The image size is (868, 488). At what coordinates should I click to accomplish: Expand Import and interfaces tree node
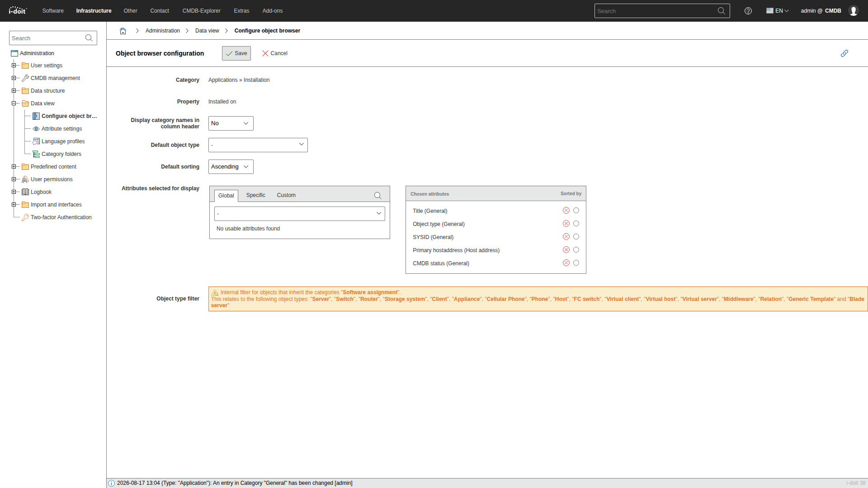[x=14, y=205]
